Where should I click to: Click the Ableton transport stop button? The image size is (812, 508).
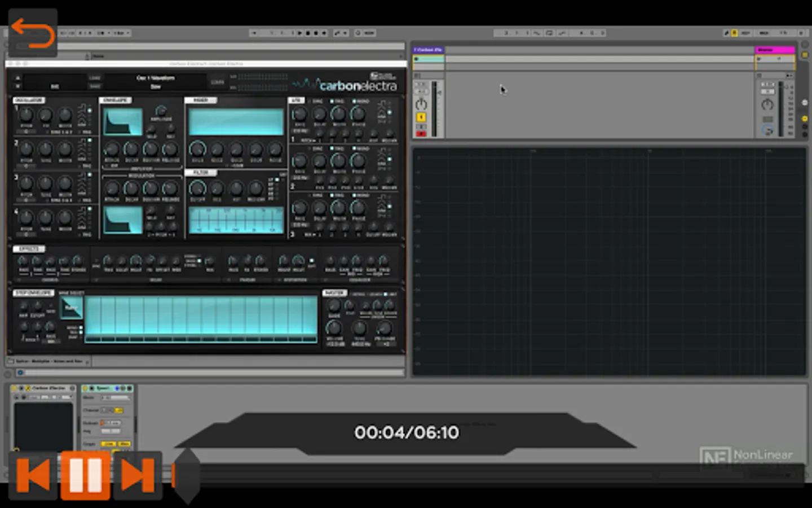pos(308,33)
